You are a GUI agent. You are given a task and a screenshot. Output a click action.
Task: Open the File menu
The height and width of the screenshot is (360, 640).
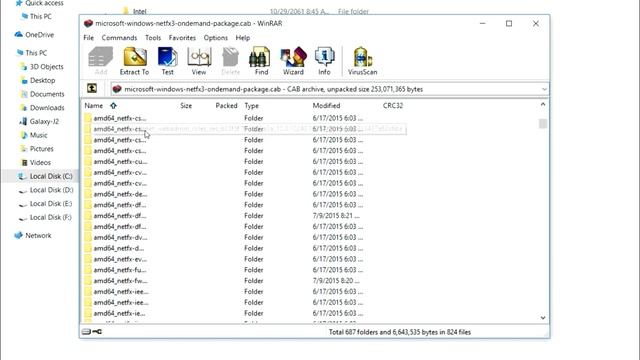(89, 38)
